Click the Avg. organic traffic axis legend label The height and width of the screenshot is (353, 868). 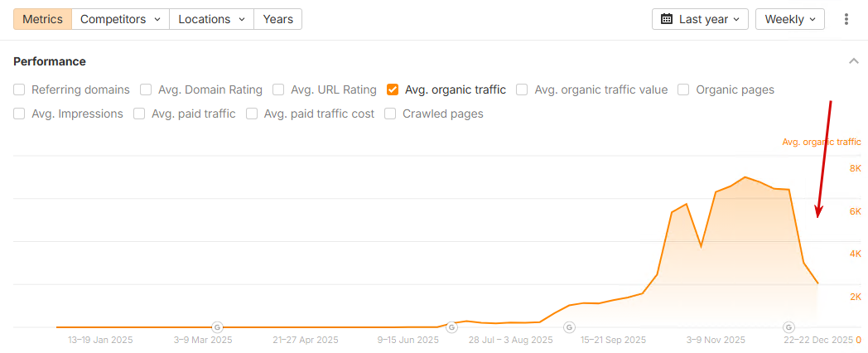click(x=821, y=143)
